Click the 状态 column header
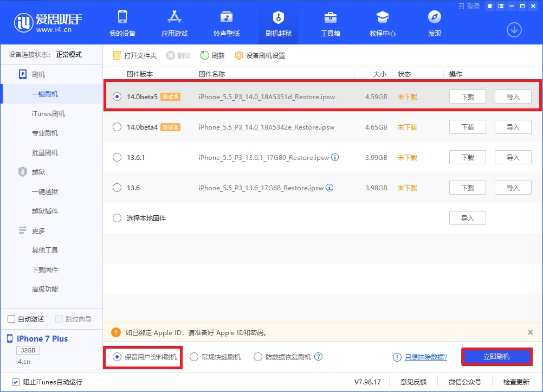Viewport: 543px width, 392px height. 404,74
